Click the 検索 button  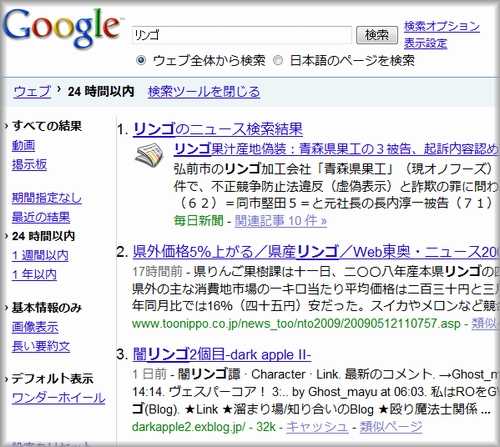(x=377, y=35)
